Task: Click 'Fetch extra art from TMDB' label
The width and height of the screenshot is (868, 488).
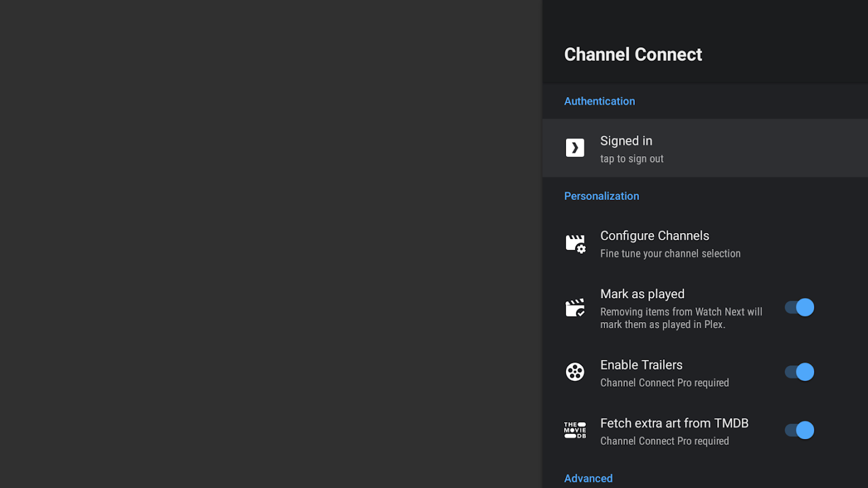Action: tap(675, 423)
